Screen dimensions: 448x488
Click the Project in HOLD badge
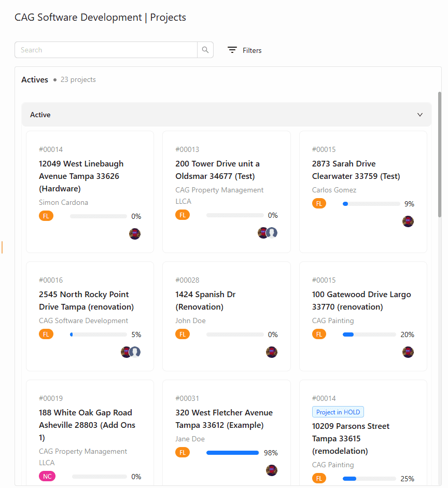(x=338, y=412)
